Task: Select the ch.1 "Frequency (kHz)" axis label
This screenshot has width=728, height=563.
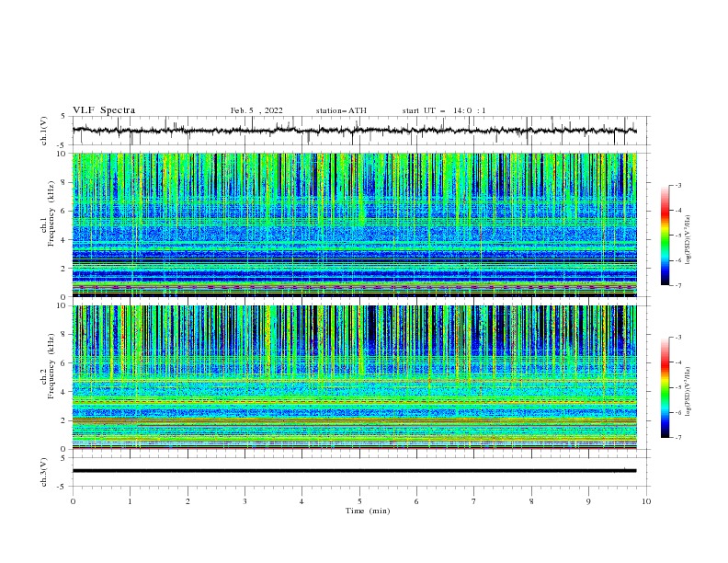Action: 51,214
